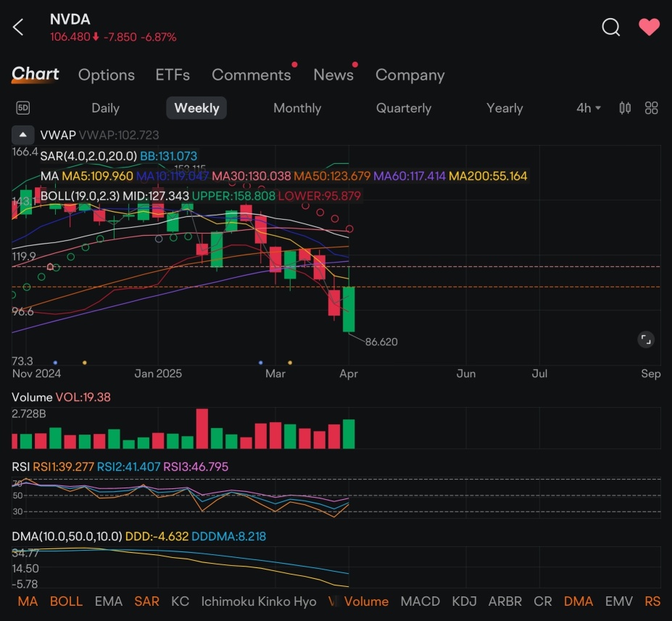Click the RSI1:39.277 value
This screenshot has width=672, height=621.
(63, 466)
